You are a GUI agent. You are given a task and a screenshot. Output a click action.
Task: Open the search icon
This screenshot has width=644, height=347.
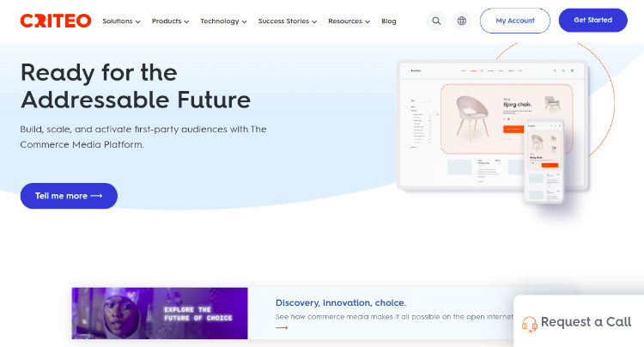[x=436, y=21]
